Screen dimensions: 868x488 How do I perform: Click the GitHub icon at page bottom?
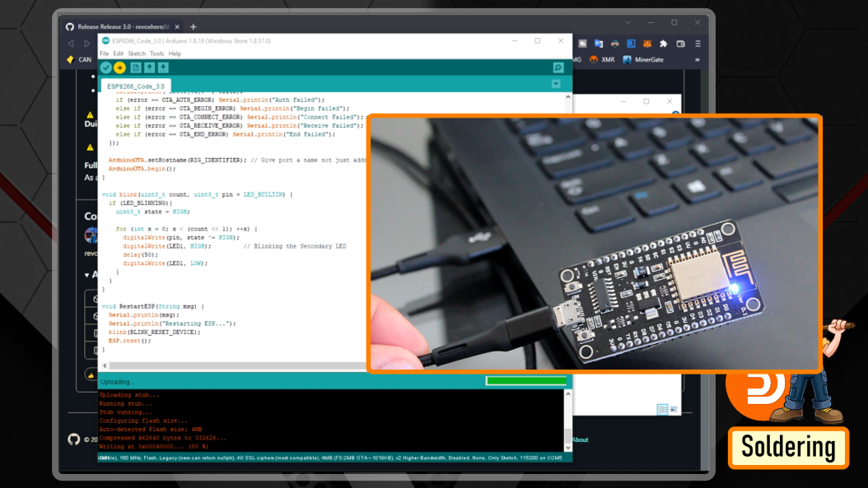[x=74, y=439]
